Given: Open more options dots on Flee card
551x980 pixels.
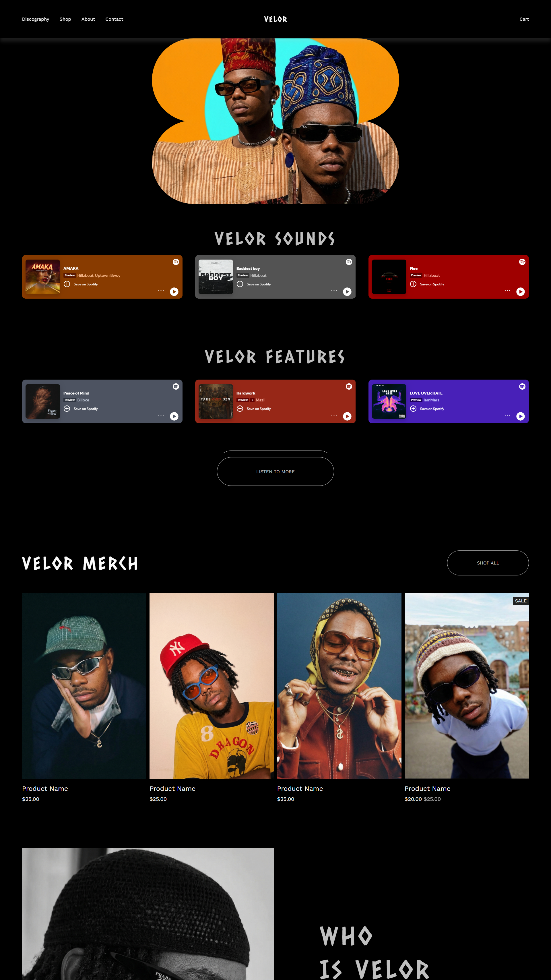Looking at the screenshot, I should pos(507,291).
